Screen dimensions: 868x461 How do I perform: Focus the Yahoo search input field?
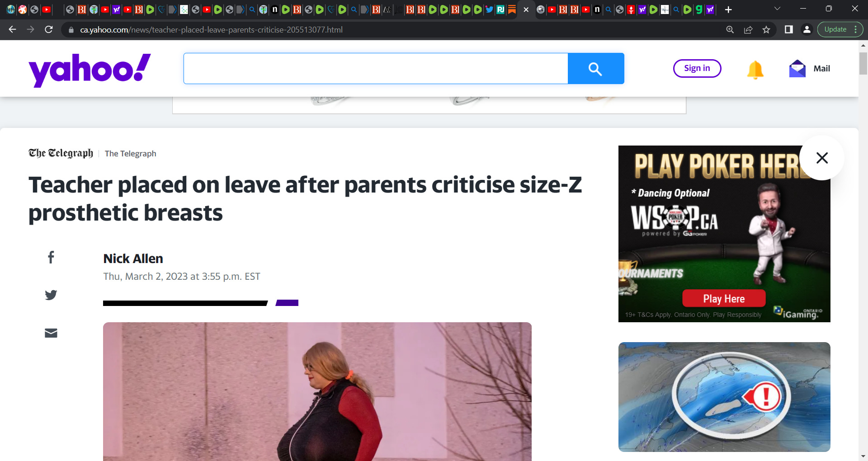click(x=376, y=68)
